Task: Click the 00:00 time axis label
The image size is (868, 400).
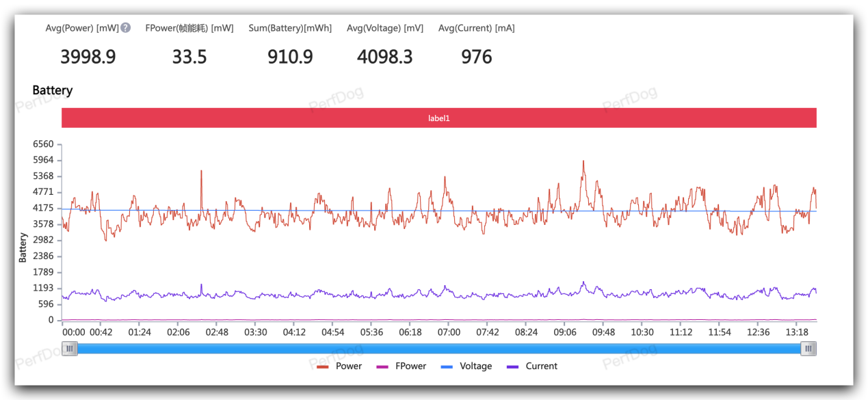Action: [x=74, y=332]
